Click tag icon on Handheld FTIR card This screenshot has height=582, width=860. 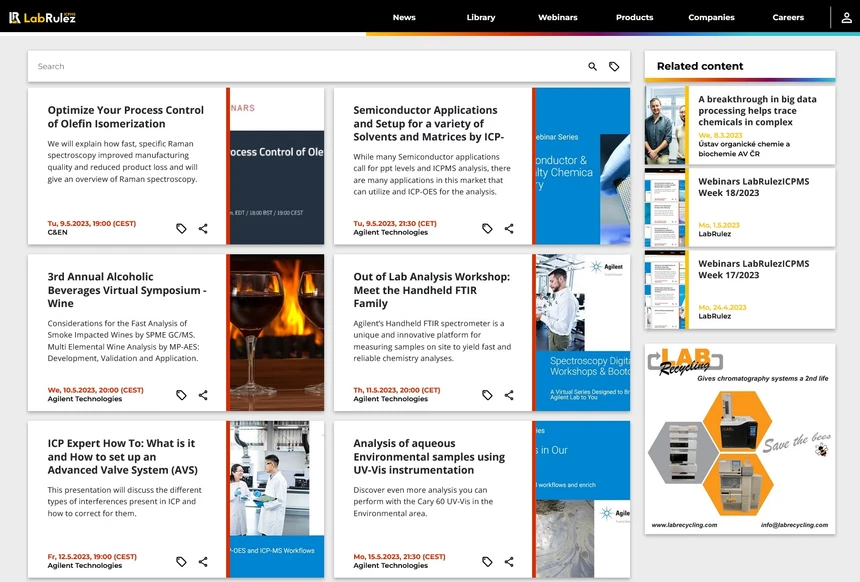coord(487,395)
